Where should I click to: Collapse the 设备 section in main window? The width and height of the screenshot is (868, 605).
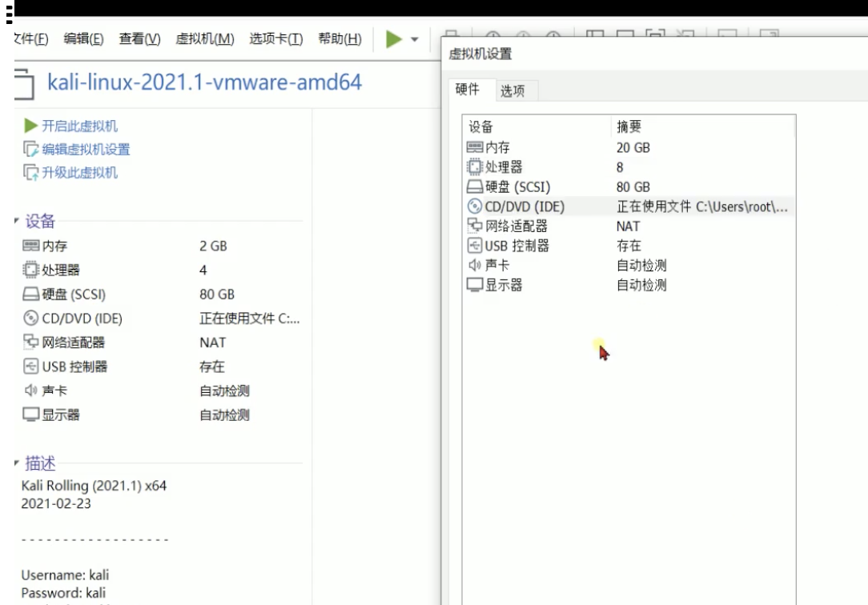17,221
